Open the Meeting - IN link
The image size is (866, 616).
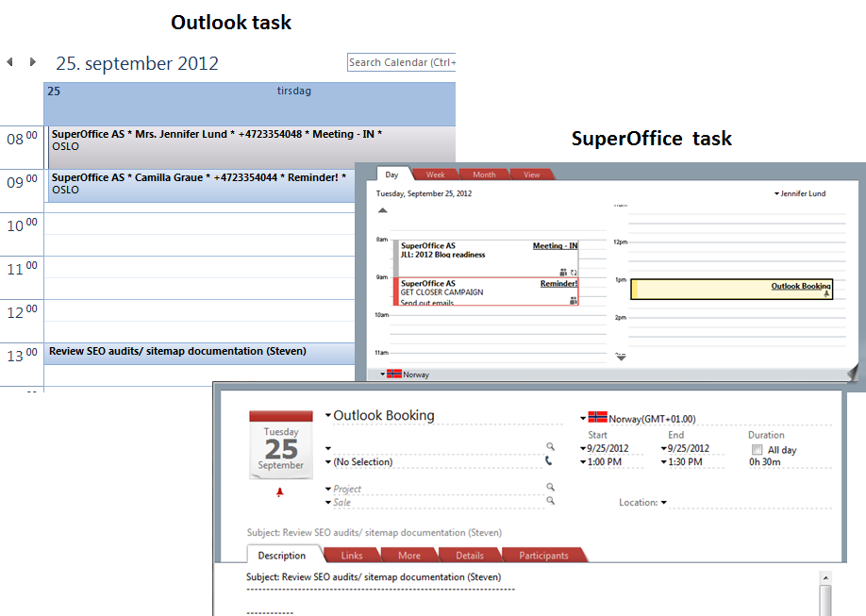pos(555,246)
